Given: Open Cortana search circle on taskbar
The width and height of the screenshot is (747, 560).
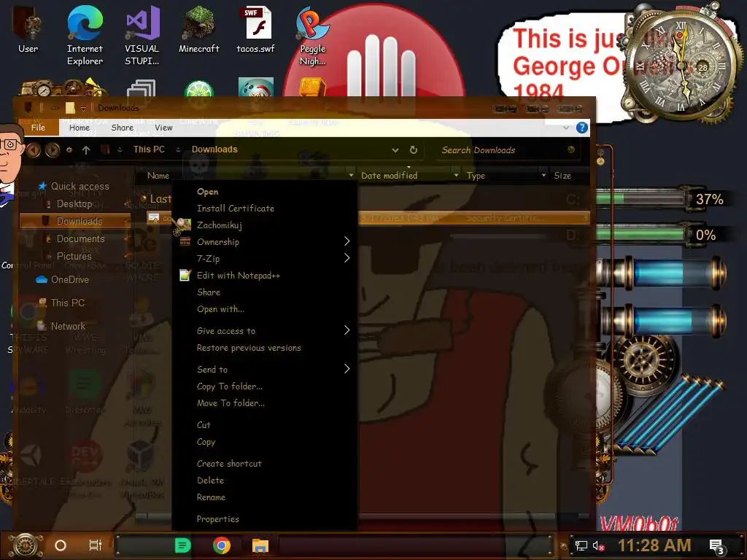Looking at the screenshot, I should pyautogui.click(x=61, y=545).
